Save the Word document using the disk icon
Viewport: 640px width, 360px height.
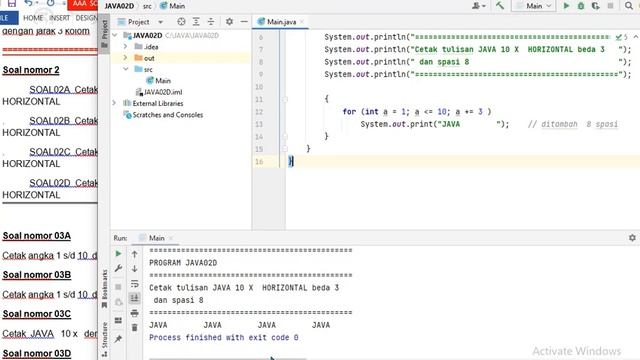[11, 4]
